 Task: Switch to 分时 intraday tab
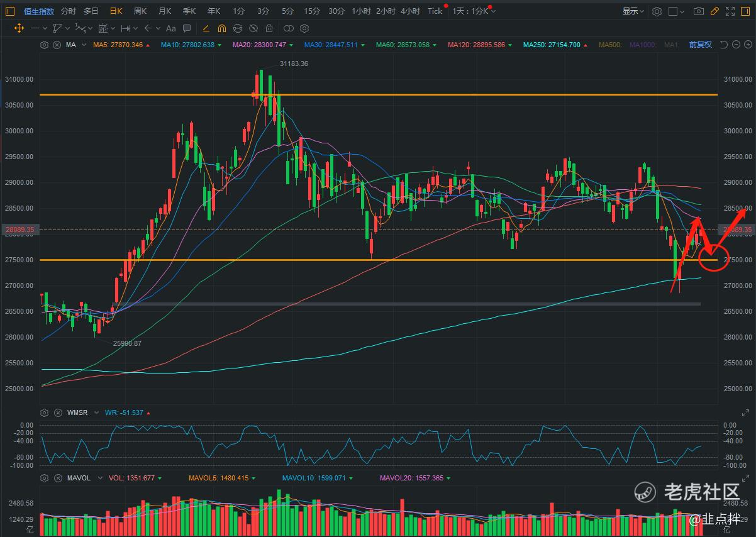pos(69,11)
